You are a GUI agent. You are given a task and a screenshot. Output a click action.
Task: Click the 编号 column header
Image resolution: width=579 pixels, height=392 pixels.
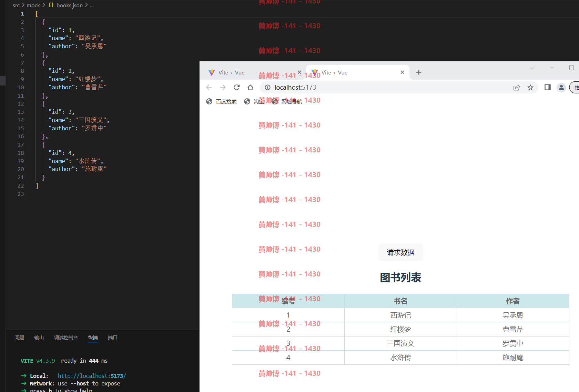pyautogui.click(x=288, y=301)
